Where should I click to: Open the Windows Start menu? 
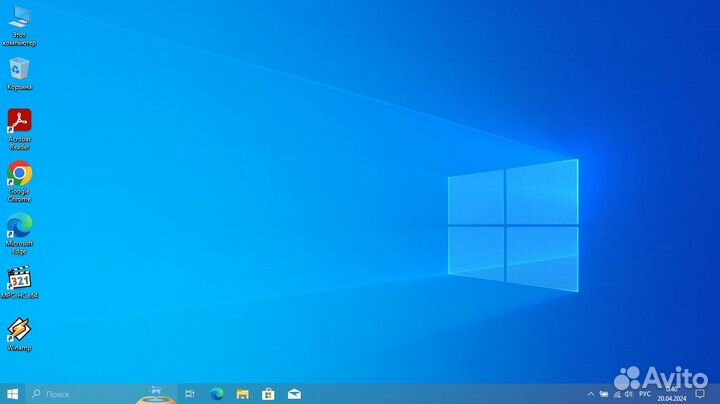click(12, 394)
